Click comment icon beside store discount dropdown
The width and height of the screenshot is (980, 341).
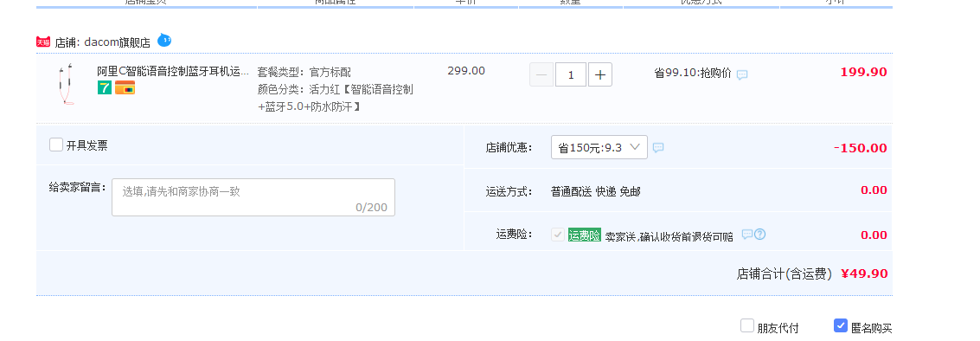point(658,148)
